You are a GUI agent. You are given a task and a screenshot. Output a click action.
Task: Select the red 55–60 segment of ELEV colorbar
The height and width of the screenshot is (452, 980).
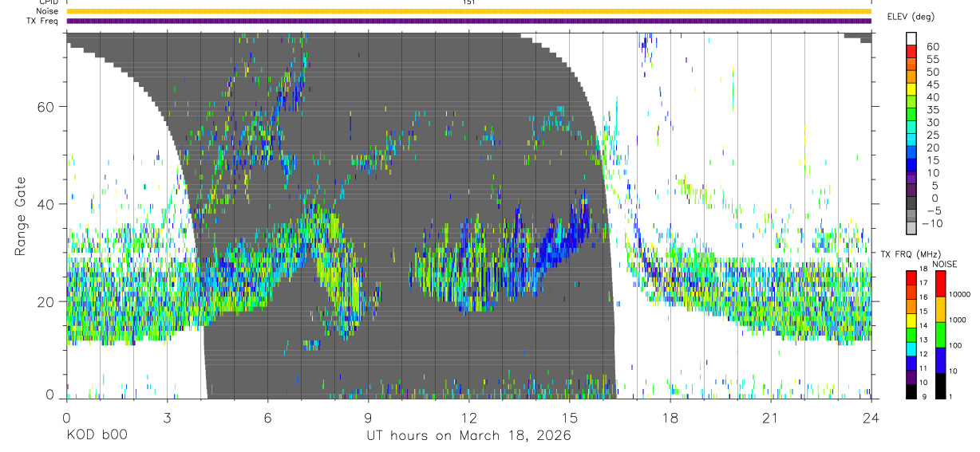pyautogui.click(x=911, y=52)
